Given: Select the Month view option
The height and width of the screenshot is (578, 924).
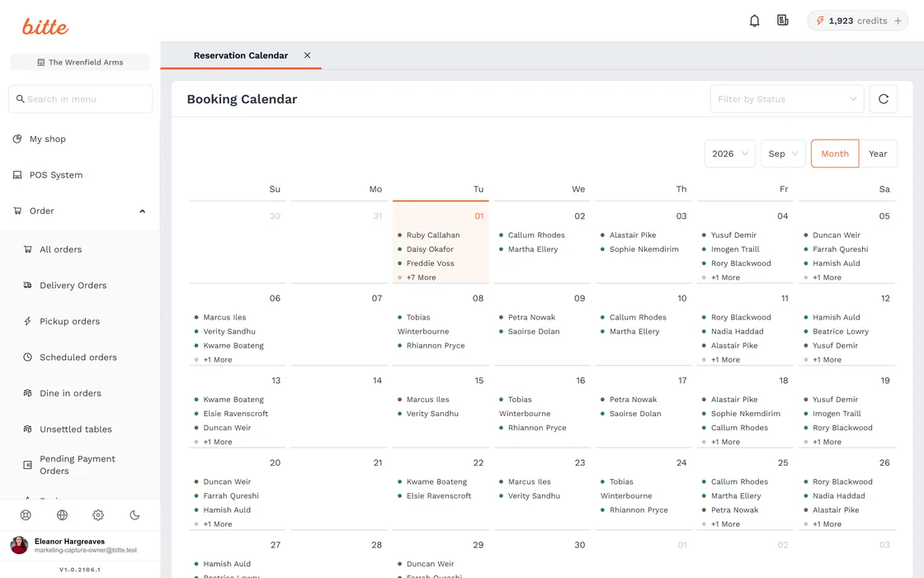Looking at the screenshot, I should coord(835,154).
